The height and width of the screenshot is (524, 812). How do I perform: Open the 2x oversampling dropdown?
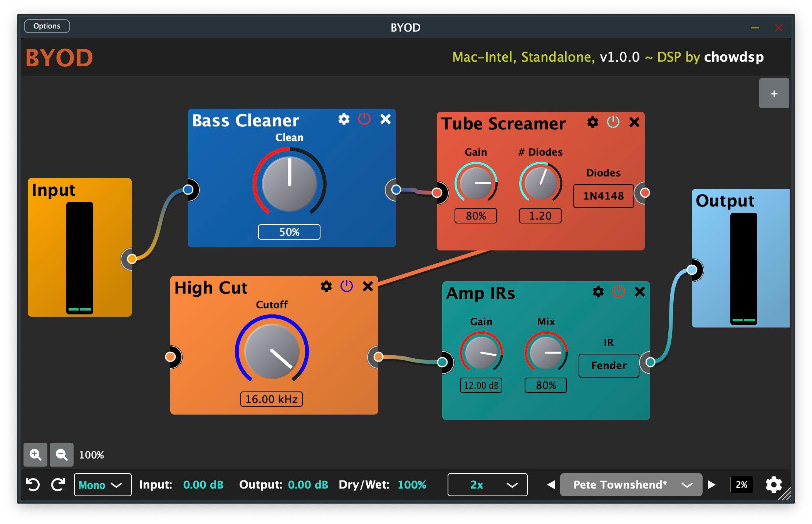(487, 485)
